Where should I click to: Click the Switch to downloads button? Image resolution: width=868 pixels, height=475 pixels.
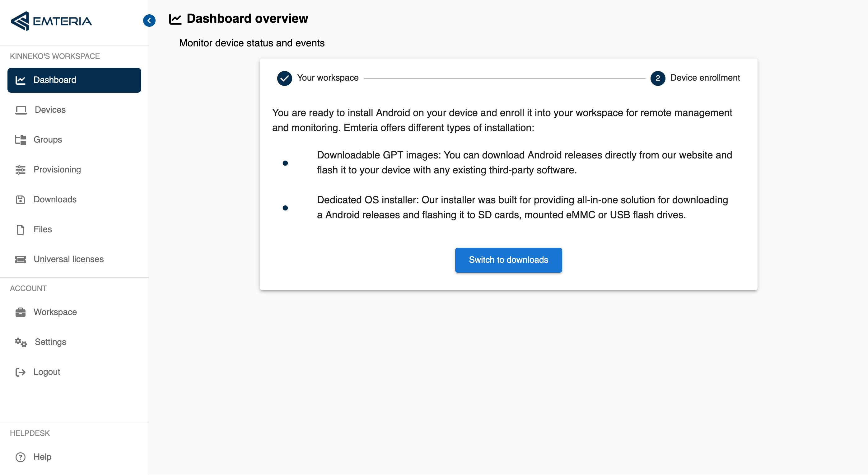(x=508, y=260)
